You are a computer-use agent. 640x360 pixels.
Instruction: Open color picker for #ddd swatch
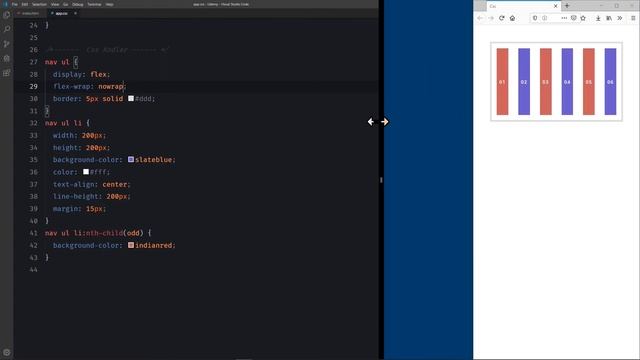pos(131,98)
